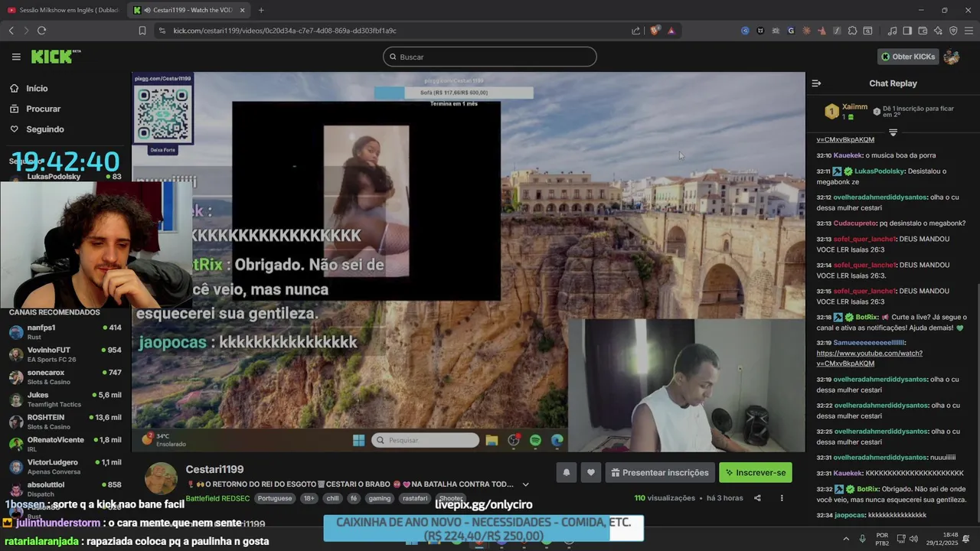This screenshot has height=551, width=980.
Task: Click the Obter KICKs button
Action: point(908,57)
